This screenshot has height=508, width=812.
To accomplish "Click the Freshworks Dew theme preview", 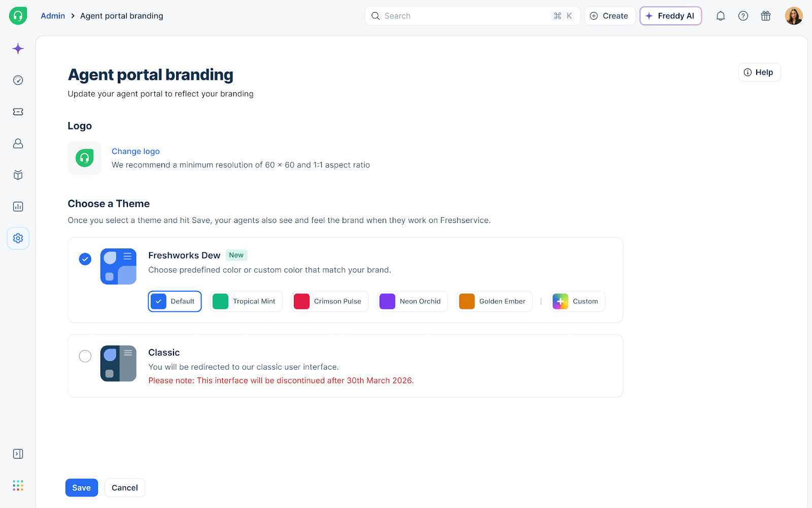I will [x=118, y=266].
